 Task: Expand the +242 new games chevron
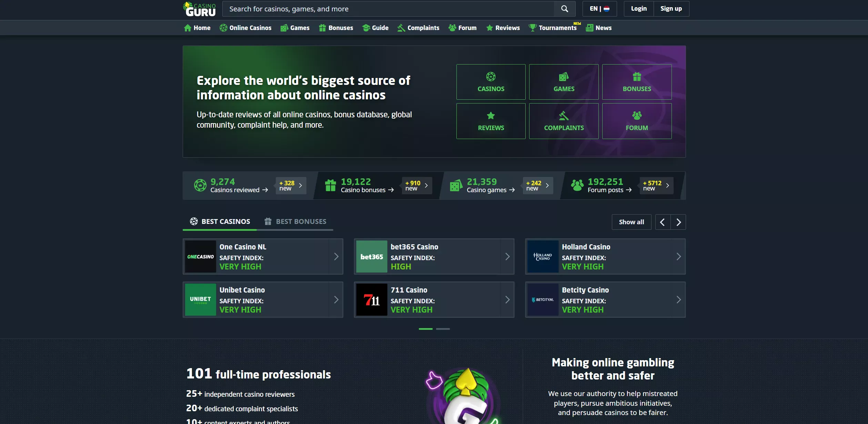pyautogui.click(x=547, y=186)
